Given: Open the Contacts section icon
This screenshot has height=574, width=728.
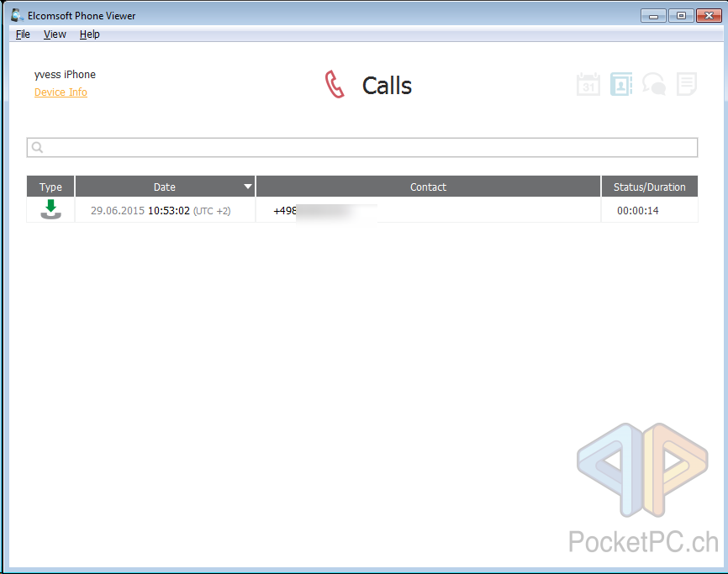Looking at the screenshot, I should coord(621,84).
